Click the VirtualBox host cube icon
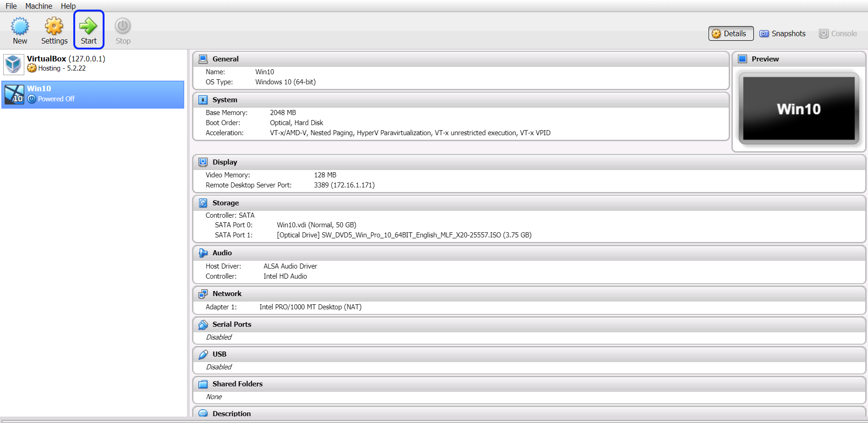This screenshot has width=868, height=423. pos(14,64)
